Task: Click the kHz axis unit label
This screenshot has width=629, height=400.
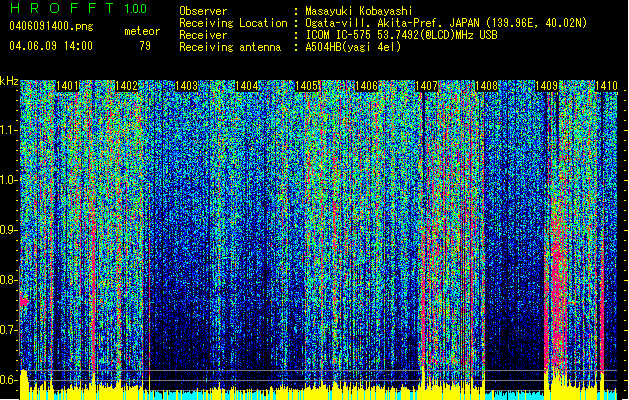Action: click(x=9, y=81)
